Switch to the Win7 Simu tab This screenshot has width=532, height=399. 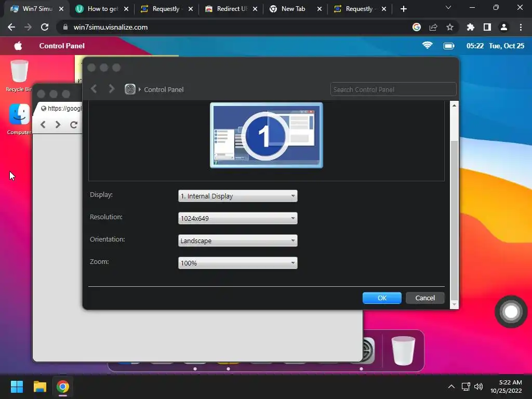click(x=37, y=9)
